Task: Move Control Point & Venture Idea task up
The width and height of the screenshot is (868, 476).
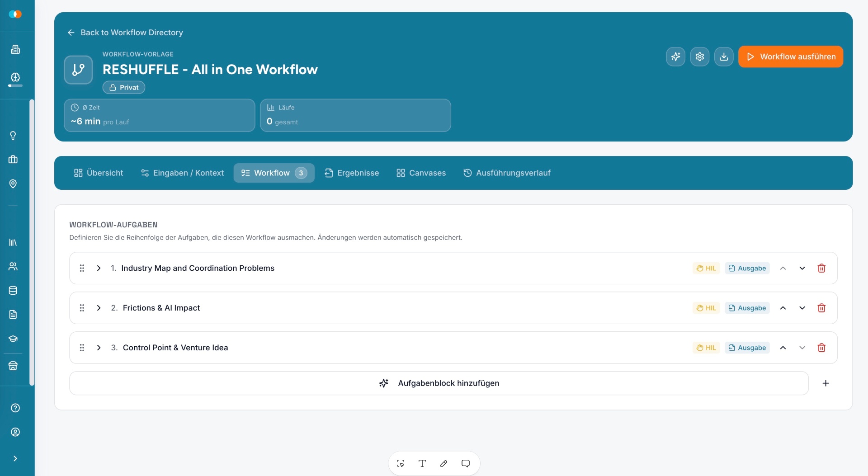Action: (x=783, y=348)
